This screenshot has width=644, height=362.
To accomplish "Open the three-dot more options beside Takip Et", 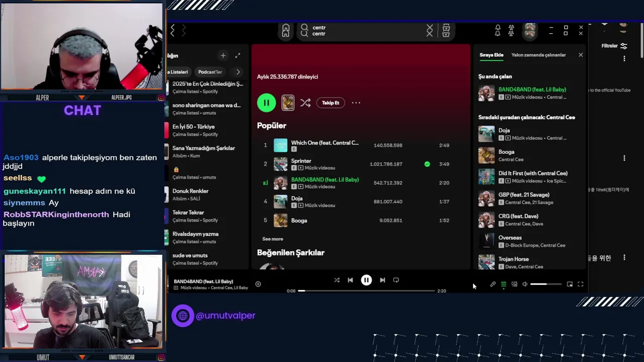I will point(356,103).
